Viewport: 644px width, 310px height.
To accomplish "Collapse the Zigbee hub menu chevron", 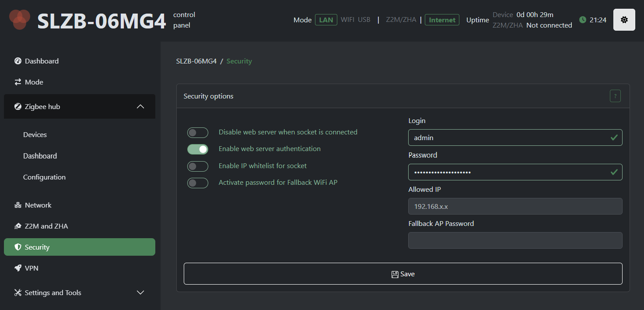I will (x=140, y=106).
